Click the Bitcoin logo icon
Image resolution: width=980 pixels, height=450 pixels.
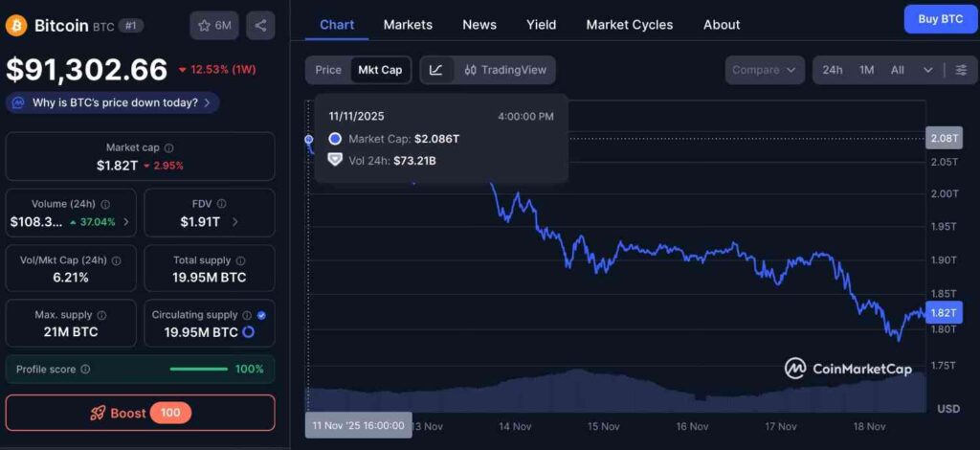point(16,26)
